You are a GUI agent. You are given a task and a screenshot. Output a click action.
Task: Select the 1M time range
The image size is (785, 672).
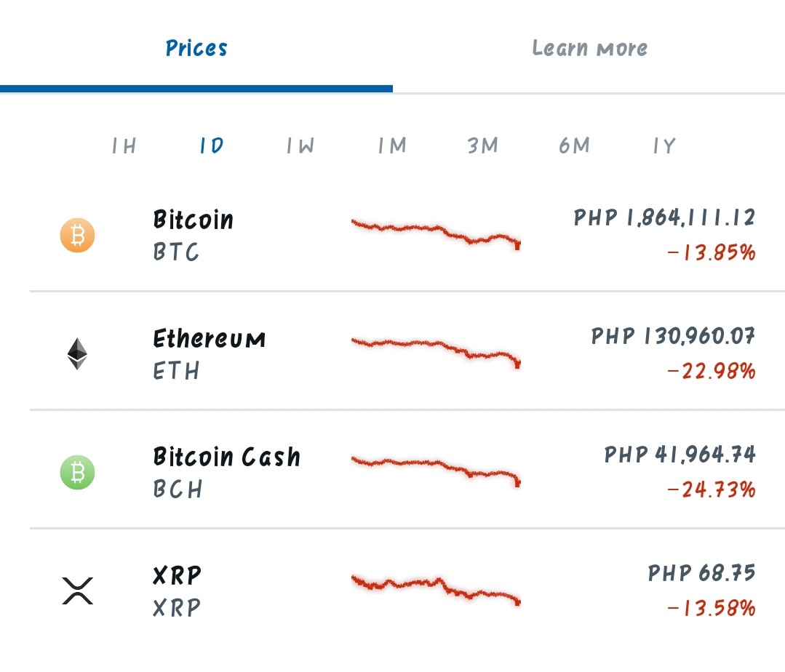(392, 145)
